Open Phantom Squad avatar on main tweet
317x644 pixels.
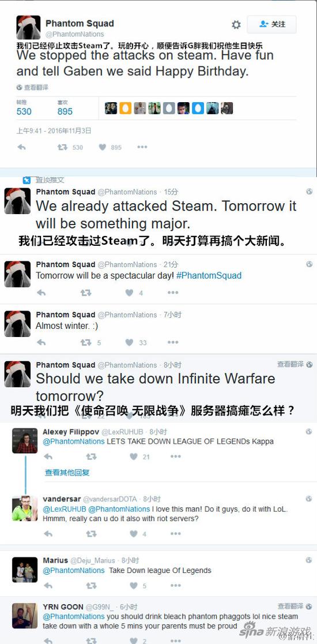pos(28,28)
